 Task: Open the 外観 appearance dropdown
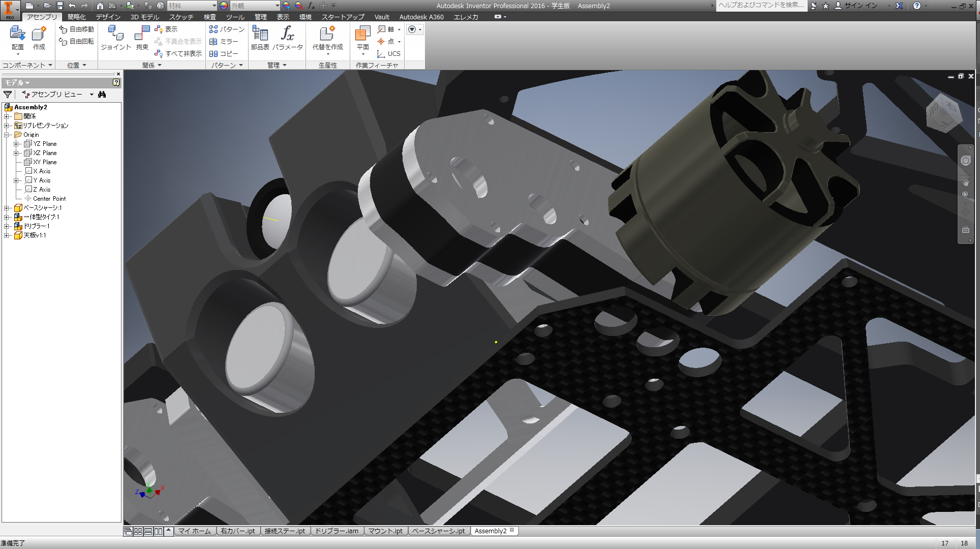277,6
